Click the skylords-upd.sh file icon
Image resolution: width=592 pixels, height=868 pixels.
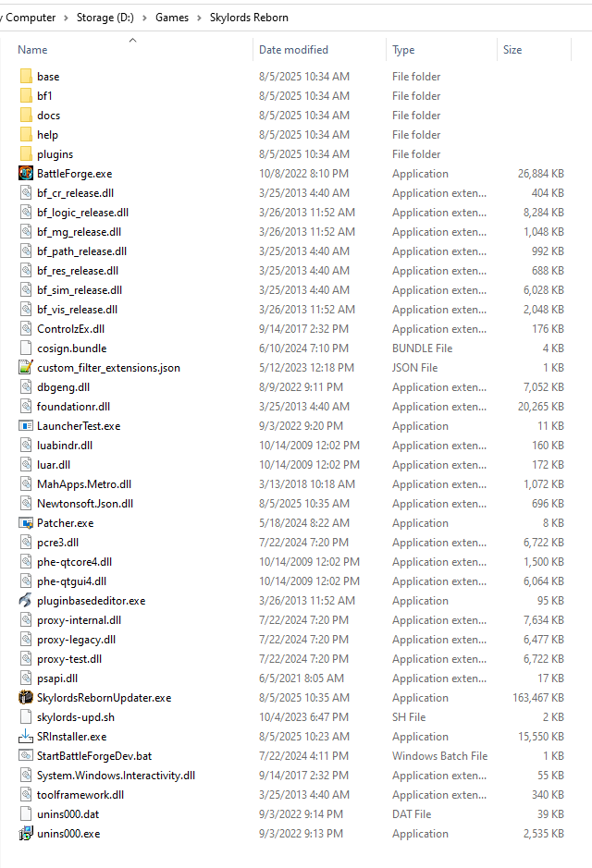(26, 717)
